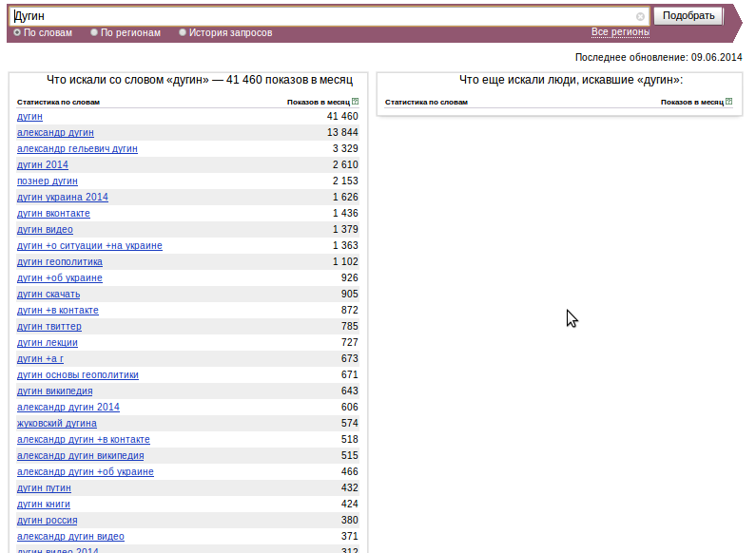Click the 'Последнее обновление: 09.06.2014' text
This screenshot has height=553, width=756.
tap(658, 57)
